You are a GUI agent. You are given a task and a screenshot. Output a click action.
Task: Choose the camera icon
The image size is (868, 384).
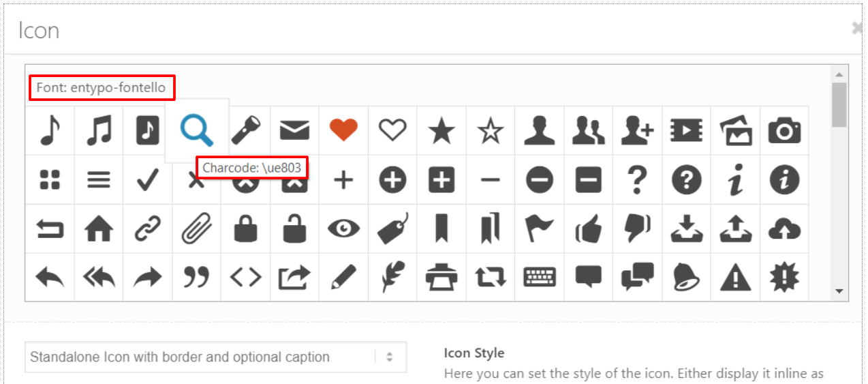click(x=784, y=130)
